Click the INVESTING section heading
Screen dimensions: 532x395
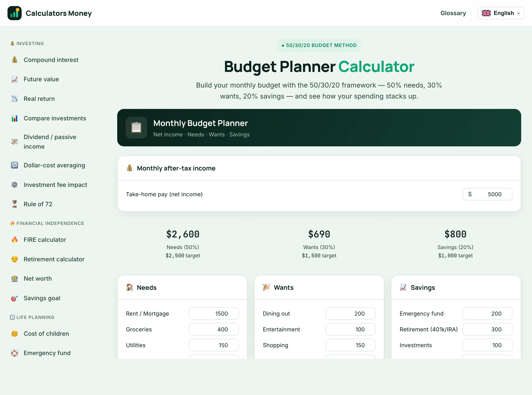pos(27,43)
